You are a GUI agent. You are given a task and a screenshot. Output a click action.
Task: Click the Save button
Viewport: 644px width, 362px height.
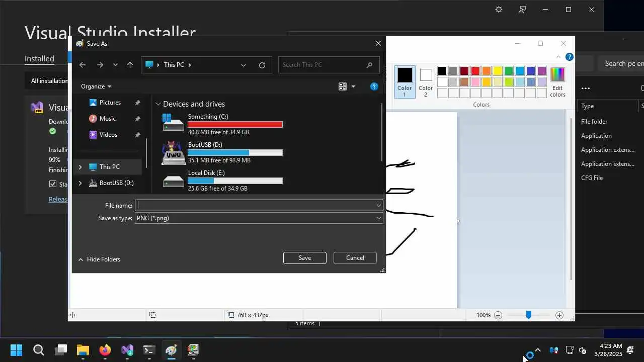(305, 258)
